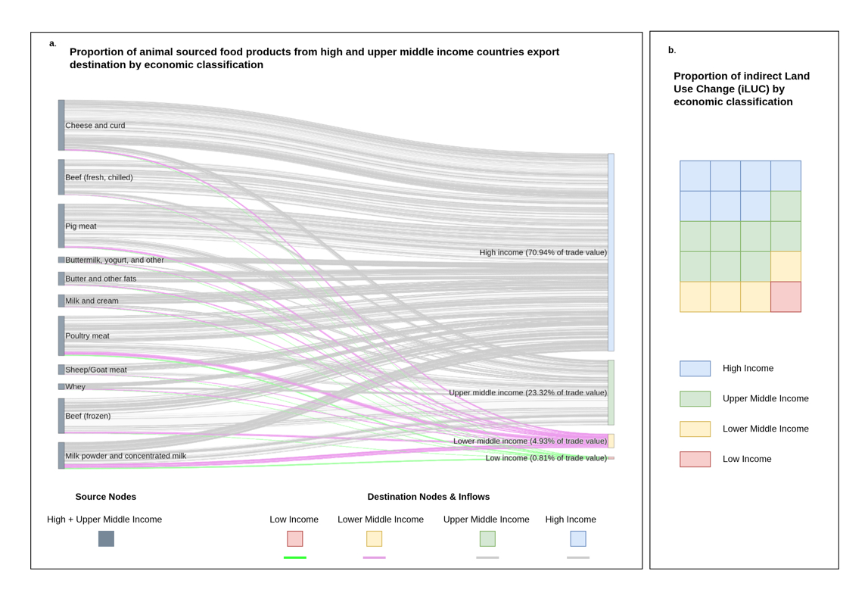868x599 pixels.
Task: Pick green Upper Middle Income swatch below Sankey
Action: 487,538
